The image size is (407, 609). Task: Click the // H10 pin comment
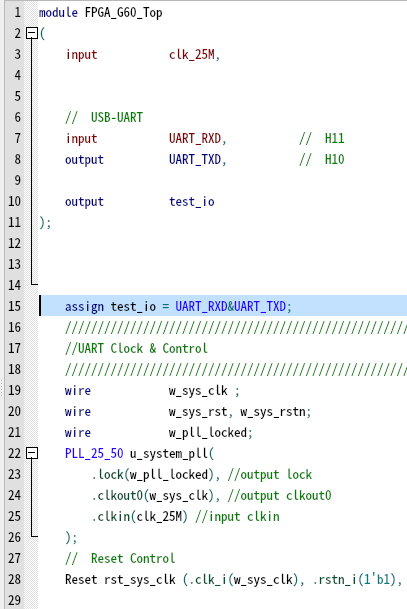tap(322, 159)
